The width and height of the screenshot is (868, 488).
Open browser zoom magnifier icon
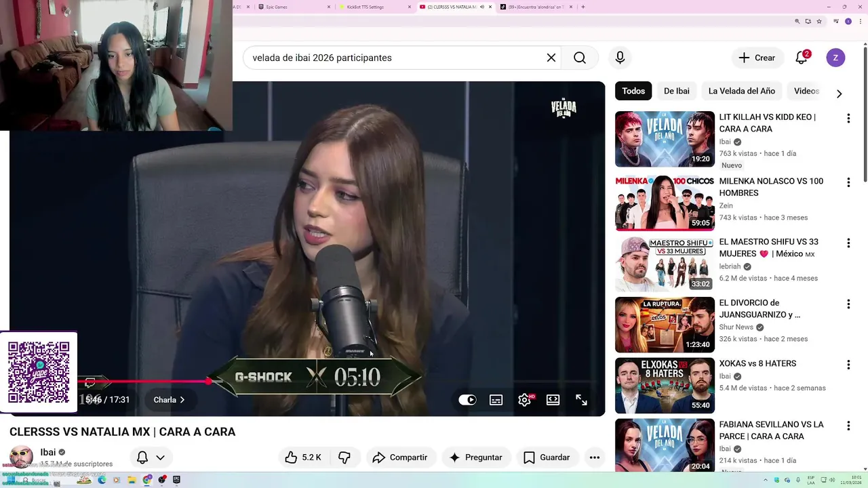[x=797, y=21]
